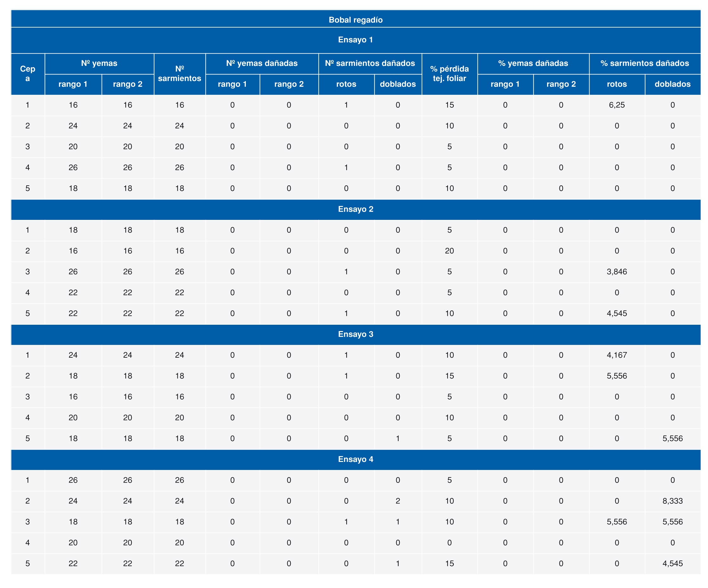Select 'rango 1' subheader under Nº yemas
The image size is (708, 588).
pos(73,84)
